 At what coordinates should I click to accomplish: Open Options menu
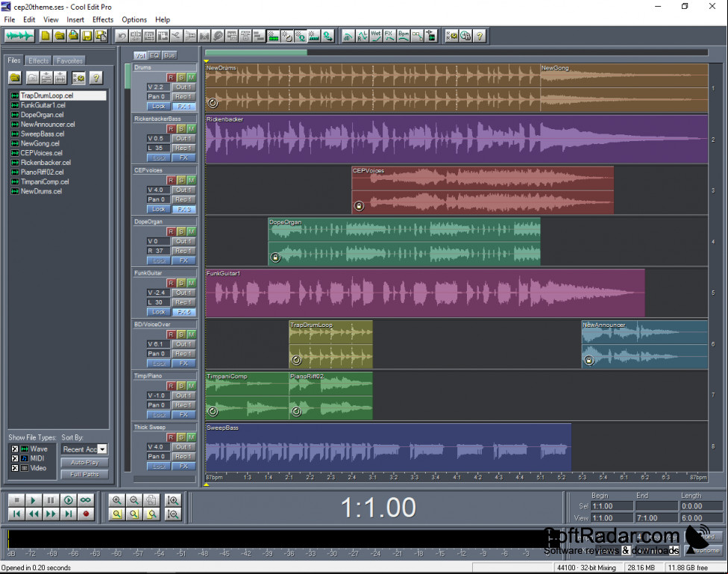pos(134,19)
